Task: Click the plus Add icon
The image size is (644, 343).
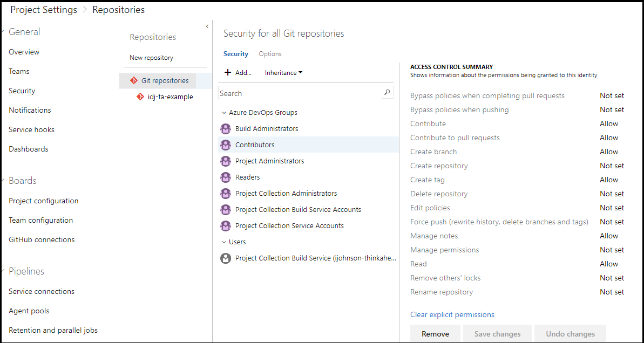Action: [228, 73]
